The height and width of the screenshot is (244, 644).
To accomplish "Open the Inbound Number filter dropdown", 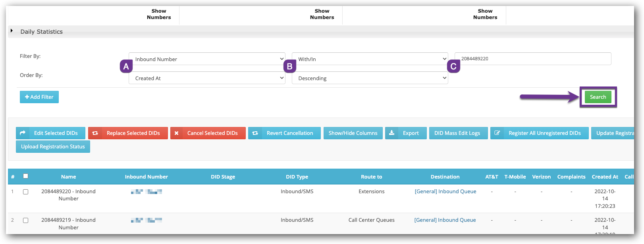I will [206, 59].
